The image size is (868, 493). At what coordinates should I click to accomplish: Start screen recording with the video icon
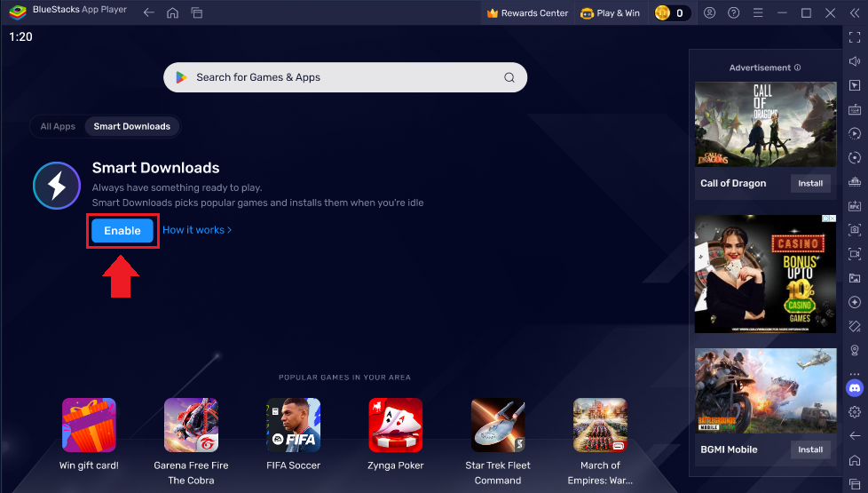pyautogui.click(x=855, y=254)
